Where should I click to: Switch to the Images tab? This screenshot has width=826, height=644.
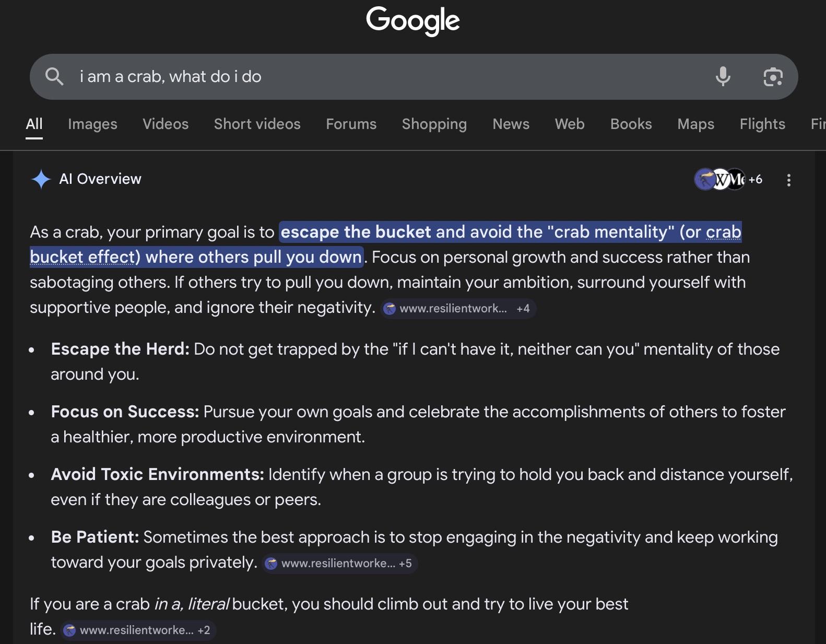(92, 124)
